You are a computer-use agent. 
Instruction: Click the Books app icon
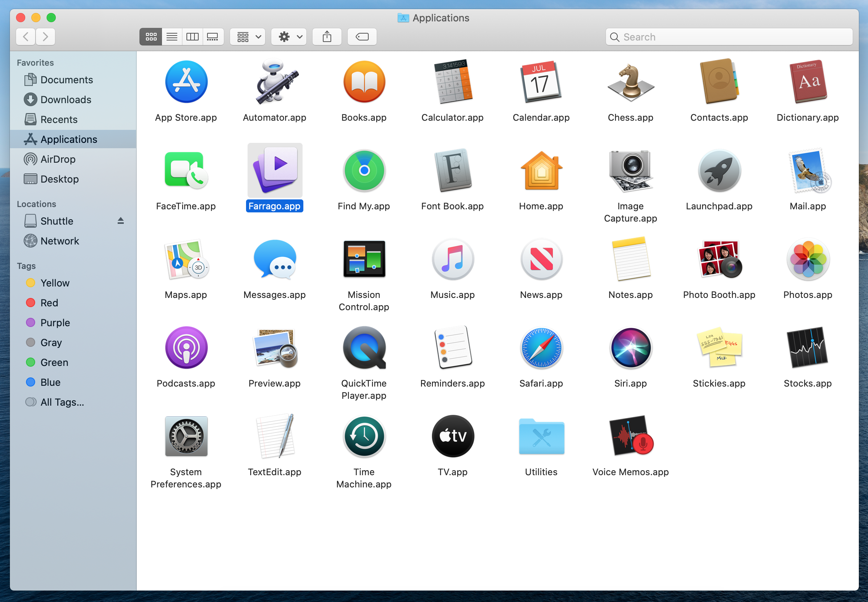(364, 82)
